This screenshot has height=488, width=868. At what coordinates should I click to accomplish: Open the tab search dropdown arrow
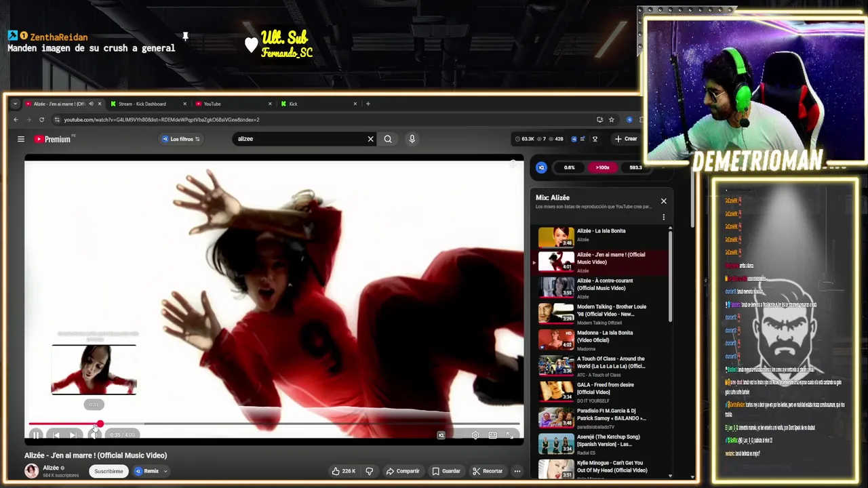15,104
